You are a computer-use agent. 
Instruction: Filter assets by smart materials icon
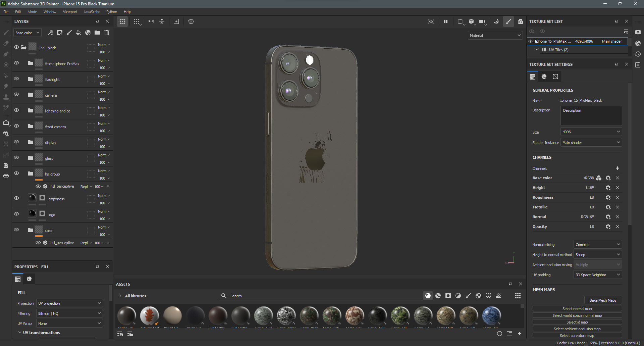438,296
